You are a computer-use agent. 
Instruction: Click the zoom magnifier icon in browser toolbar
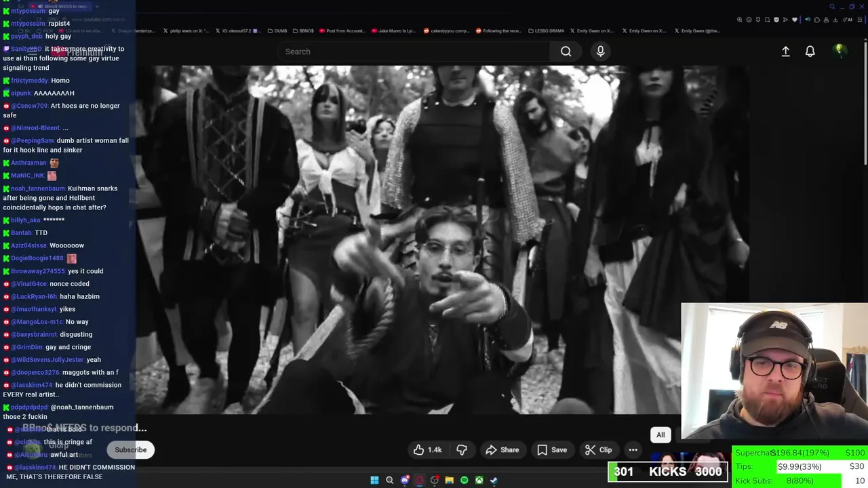pyautogui.click(x=740, y=20)
